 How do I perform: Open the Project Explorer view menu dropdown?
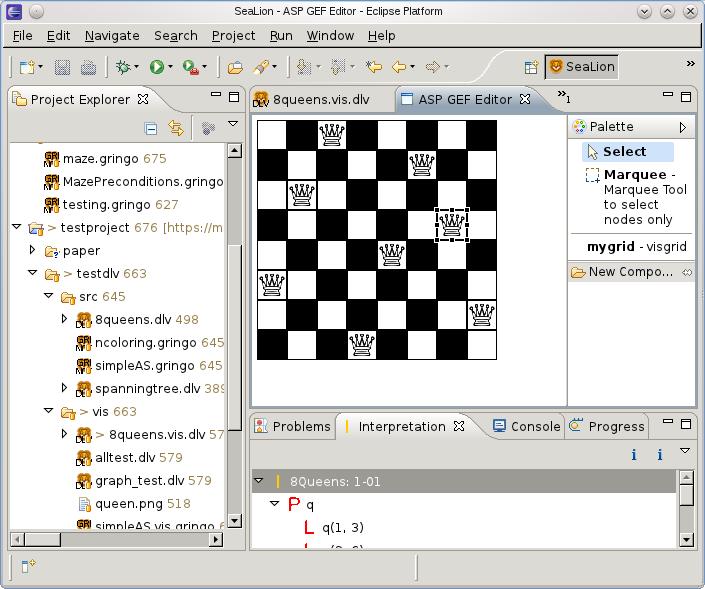(233, 125)
